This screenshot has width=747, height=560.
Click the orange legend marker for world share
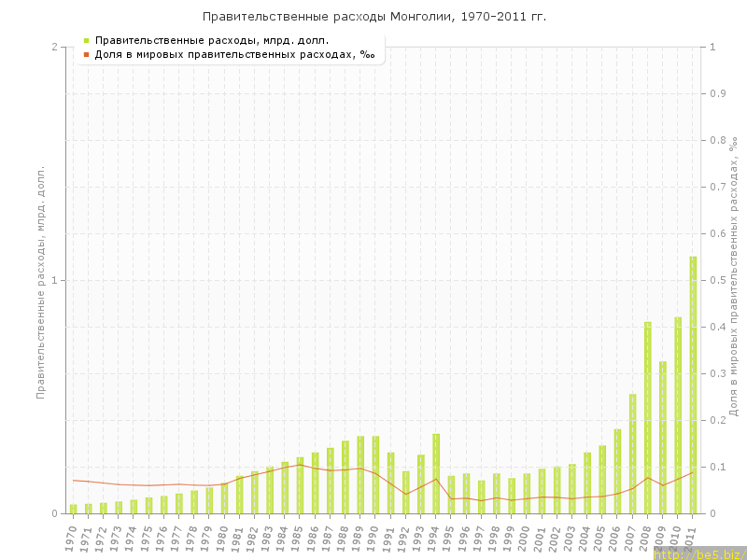pos(86,55)
